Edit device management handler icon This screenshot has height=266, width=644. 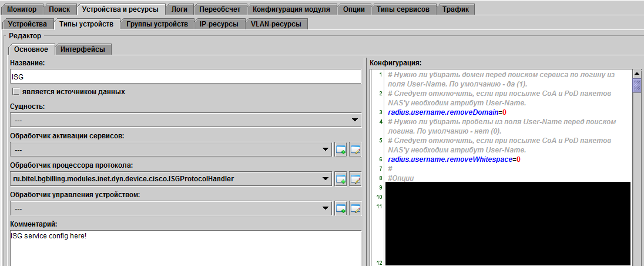tap(355, 208)
